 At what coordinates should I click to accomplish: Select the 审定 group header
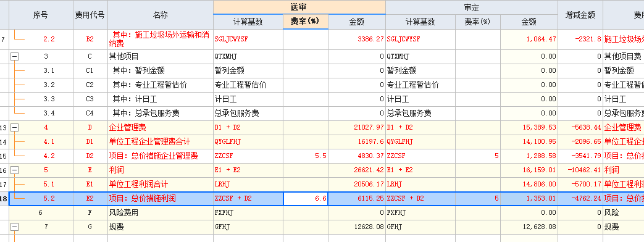click(472, 7)
